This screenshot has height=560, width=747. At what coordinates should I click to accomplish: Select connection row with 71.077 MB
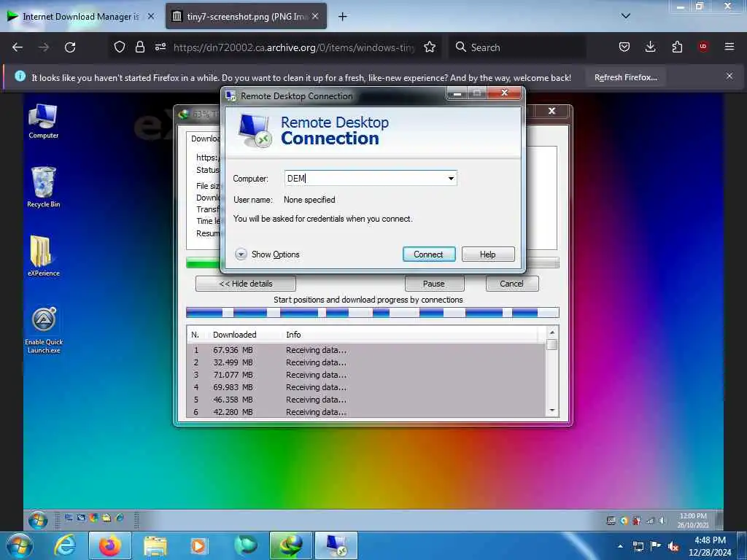click(366, 375)
